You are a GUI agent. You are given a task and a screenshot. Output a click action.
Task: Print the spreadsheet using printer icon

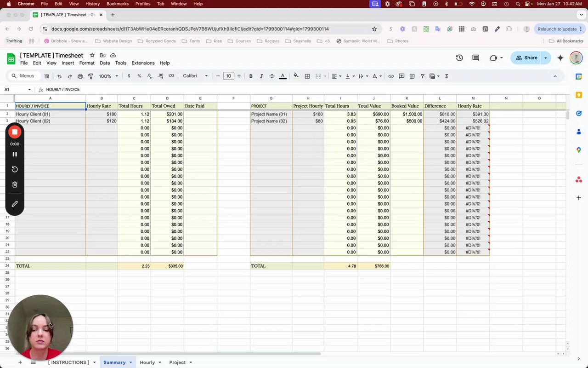click(x=80, y=76)
